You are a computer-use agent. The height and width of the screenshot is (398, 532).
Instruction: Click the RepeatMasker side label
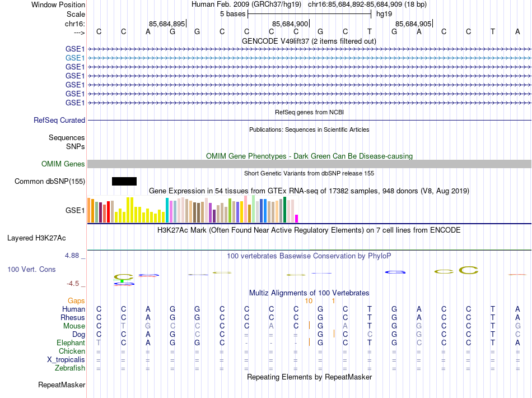pyautogui.click(x=62, y=385)
